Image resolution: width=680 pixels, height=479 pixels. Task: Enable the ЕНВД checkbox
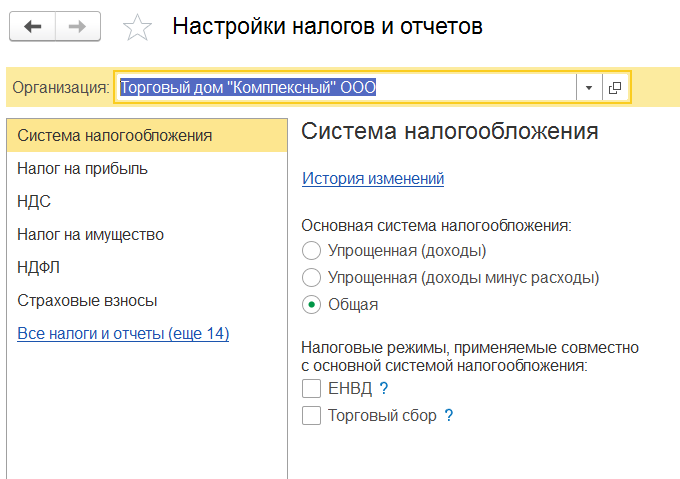pos(311,388)
